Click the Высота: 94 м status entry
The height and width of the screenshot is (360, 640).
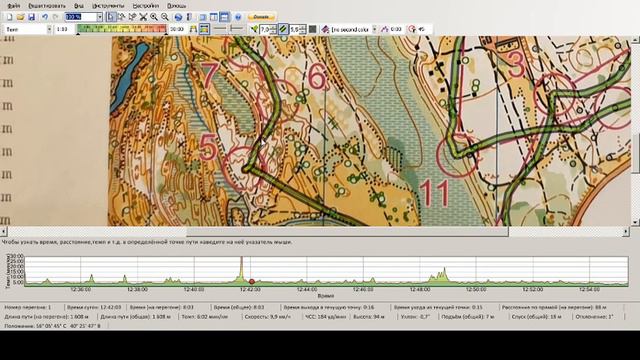[368, 316]
